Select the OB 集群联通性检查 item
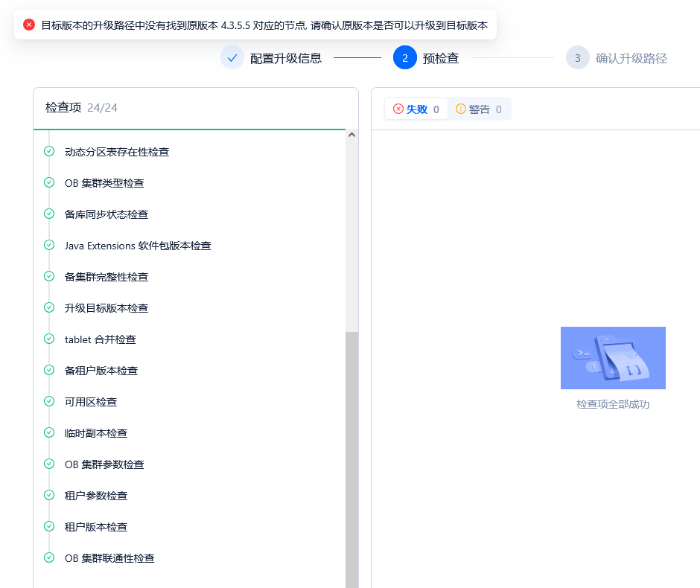The width and height of the screenshot is (700, 588). pos(109,558)
